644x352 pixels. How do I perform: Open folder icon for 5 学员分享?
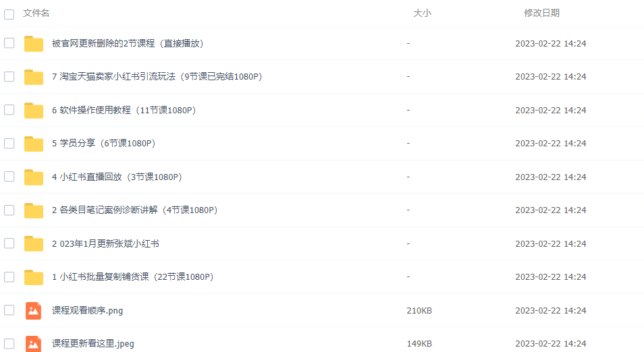point(34,144)
